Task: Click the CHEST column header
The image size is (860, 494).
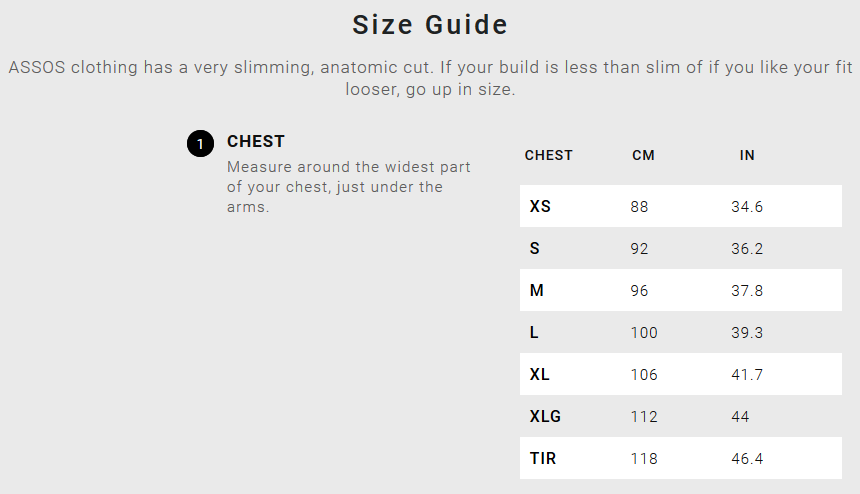Action: coord(549,156)
